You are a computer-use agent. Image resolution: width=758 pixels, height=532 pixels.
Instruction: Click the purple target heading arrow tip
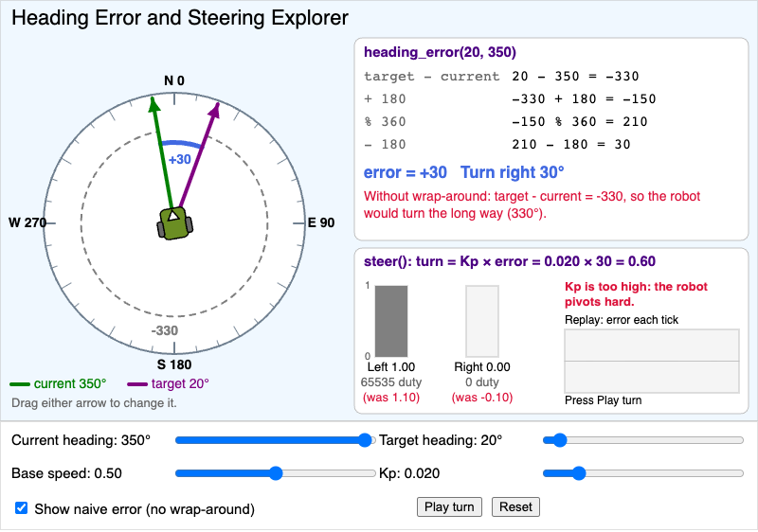(x=215, y=109)
